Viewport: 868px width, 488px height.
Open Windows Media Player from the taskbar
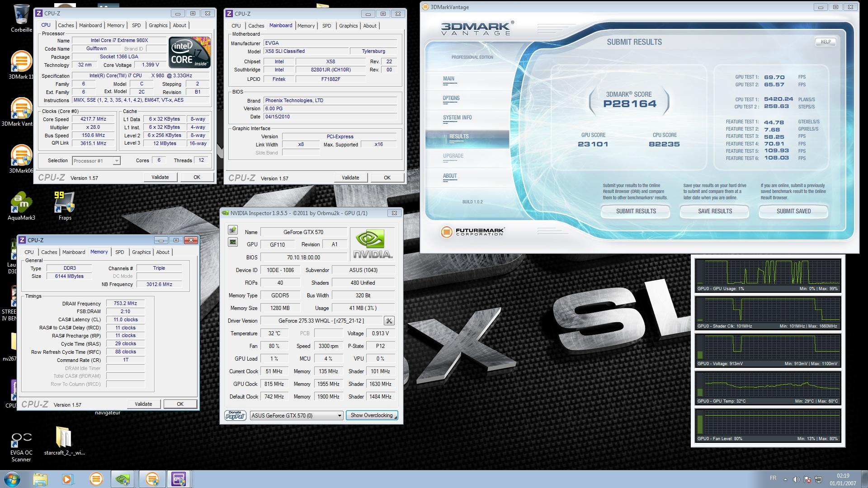pos(67,479)
